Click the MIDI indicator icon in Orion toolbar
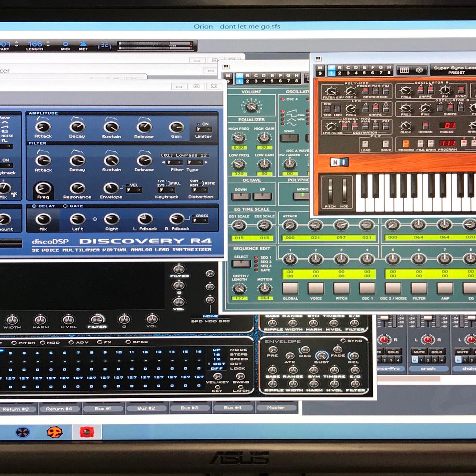 click(x=65, y=44)
